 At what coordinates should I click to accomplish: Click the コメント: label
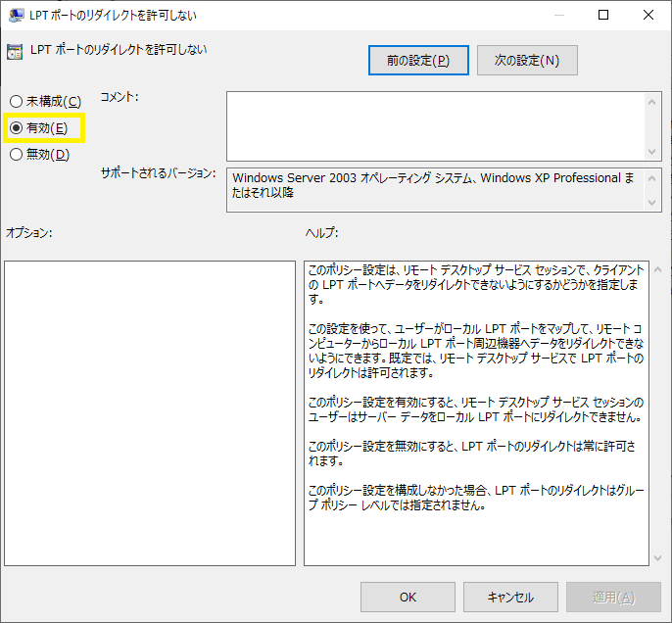pyautogui.click(x=120, y=97)
